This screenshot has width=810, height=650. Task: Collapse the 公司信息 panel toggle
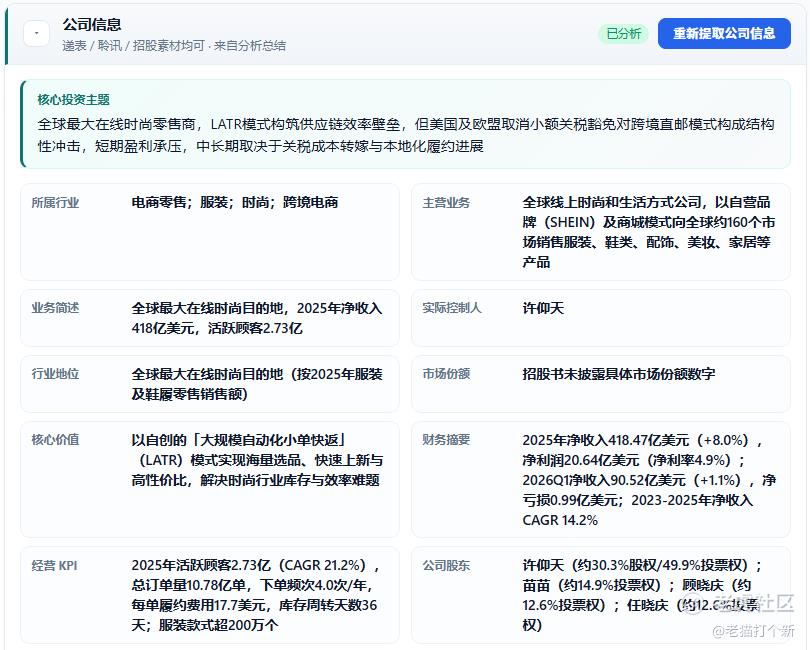(36, 34)
